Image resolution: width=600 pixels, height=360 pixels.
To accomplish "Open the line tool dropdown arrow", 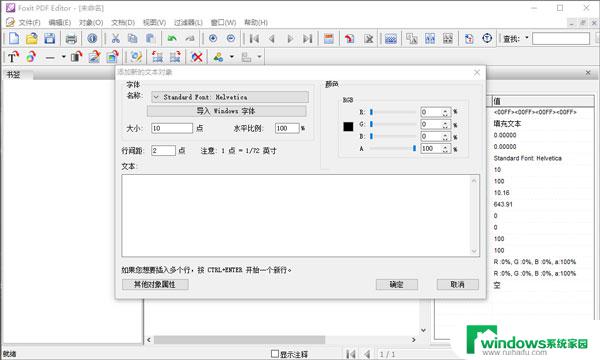I will pos(64,57).
